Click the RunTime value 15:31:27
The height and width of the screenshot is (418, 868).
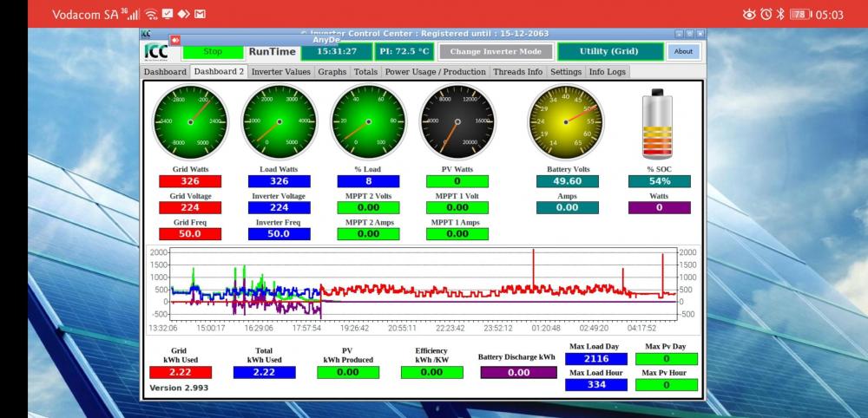(x=337, y=51)
